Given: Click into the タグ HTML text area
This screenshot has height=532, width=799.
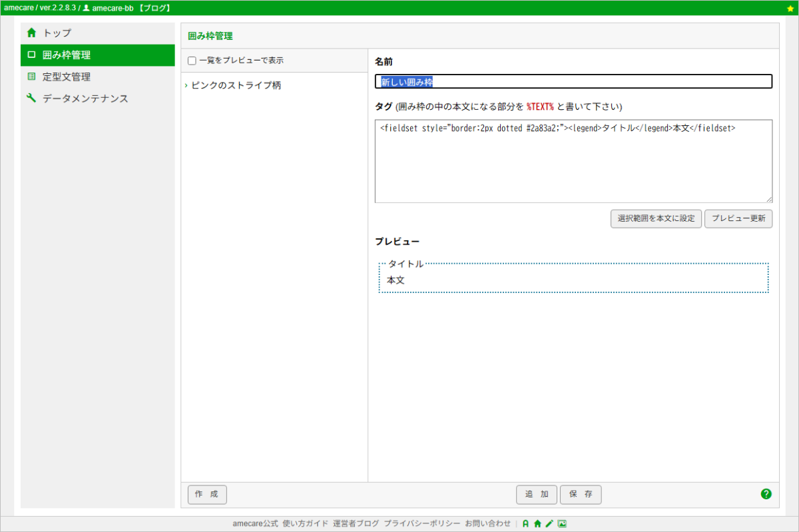Looking at the screenshot, I should point(573,166).
